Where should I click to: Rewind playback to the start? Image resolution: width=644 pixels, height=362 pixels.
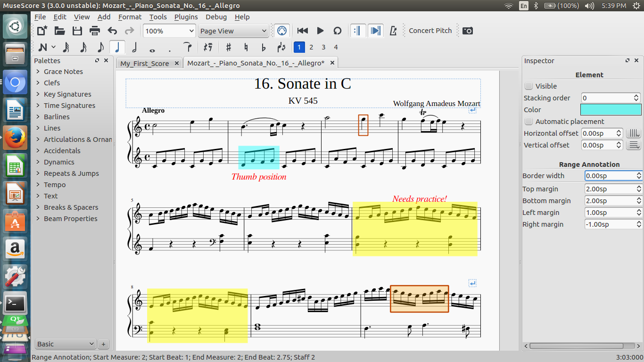tap(303, 31)
